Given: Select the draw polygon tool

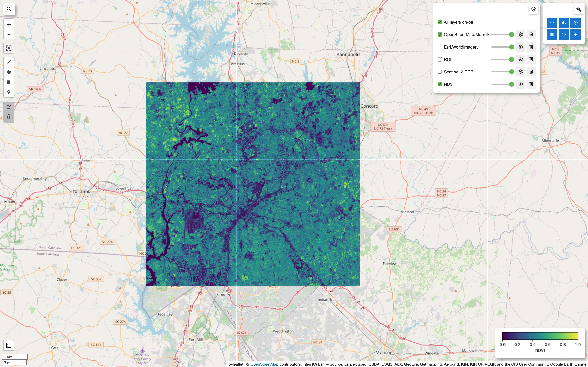Looking at the screenshot, I should tap(9, 72).
